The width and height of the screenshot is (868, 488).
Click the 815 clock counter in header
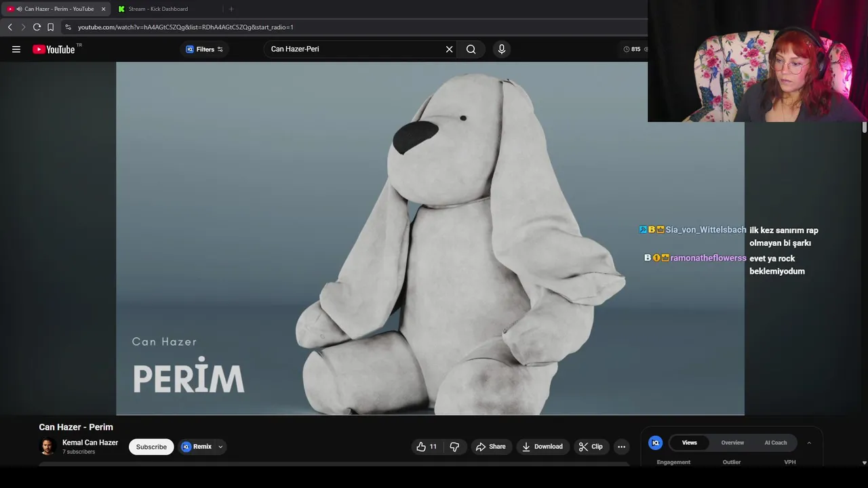coord(632,49)
